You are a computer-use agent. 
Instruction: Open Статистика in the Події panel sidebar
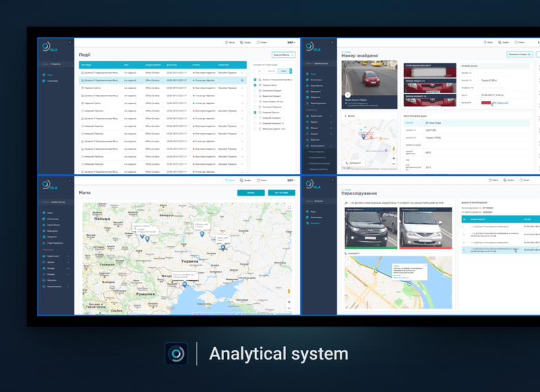pos(53,81)
